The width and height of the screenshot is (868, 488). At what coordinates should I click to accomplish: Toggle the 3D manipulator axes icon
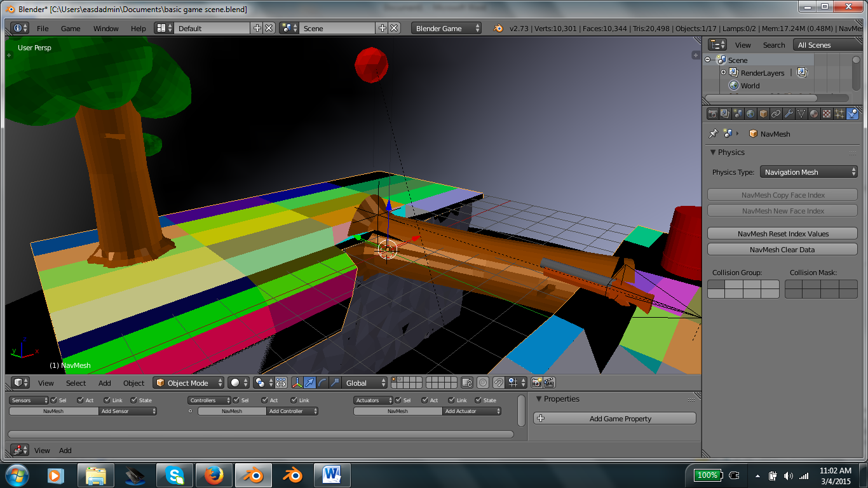[x=297, y=383]
